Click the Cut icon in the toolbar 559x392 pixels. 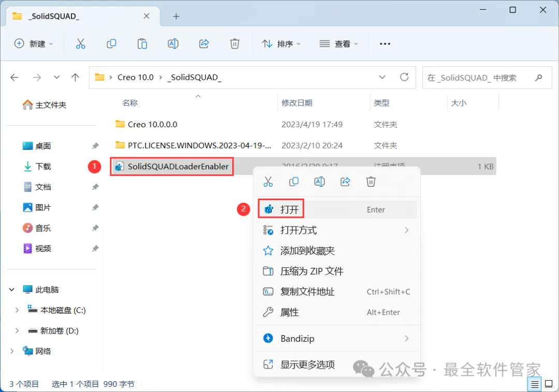(81, 44)
